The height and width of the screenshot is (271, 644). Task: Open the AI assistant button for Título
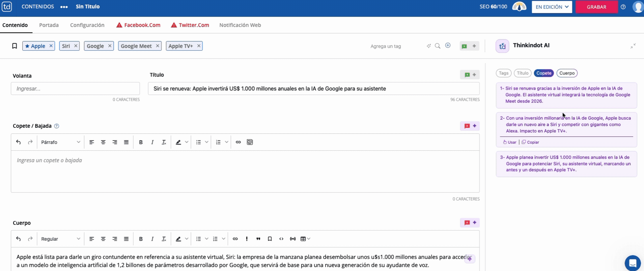[470, 75]
